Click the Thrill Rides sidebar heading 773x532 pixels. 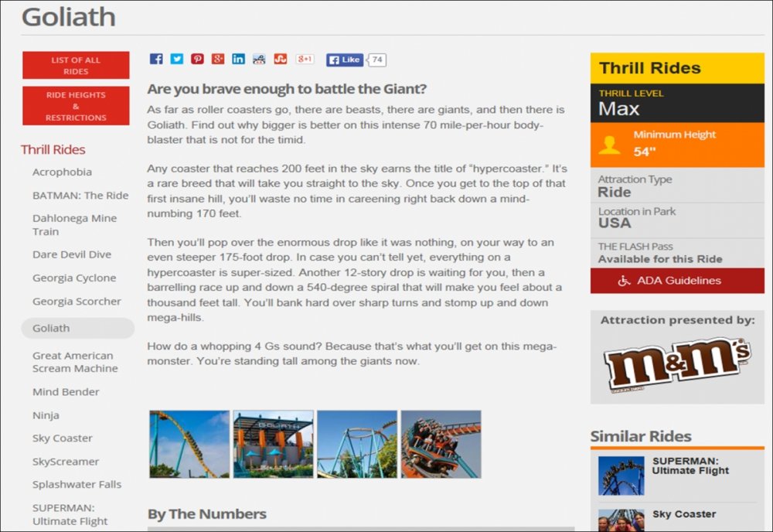tap(53, 150)
